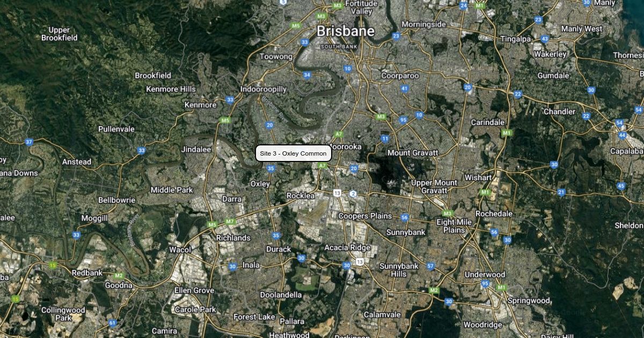
Task: Click the route 11 shield near Moorooka
Action: (385, 138)
